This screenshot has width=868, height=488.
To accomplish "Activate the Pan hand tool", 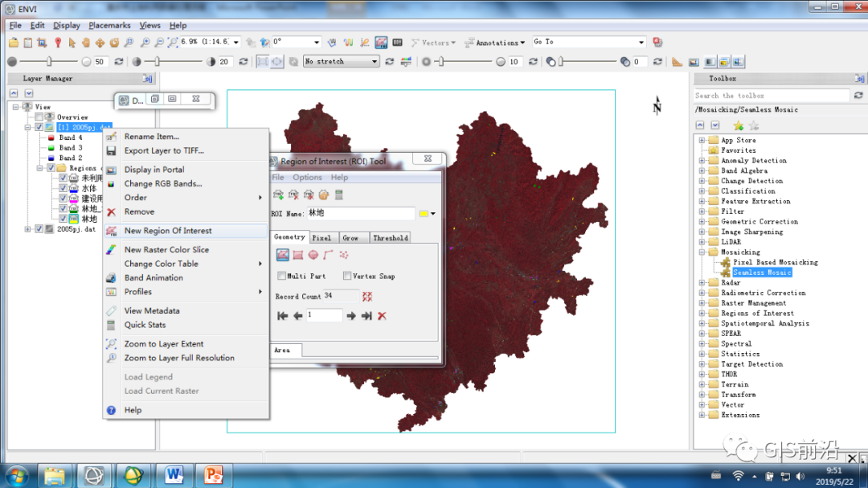I will coord(86,43).
